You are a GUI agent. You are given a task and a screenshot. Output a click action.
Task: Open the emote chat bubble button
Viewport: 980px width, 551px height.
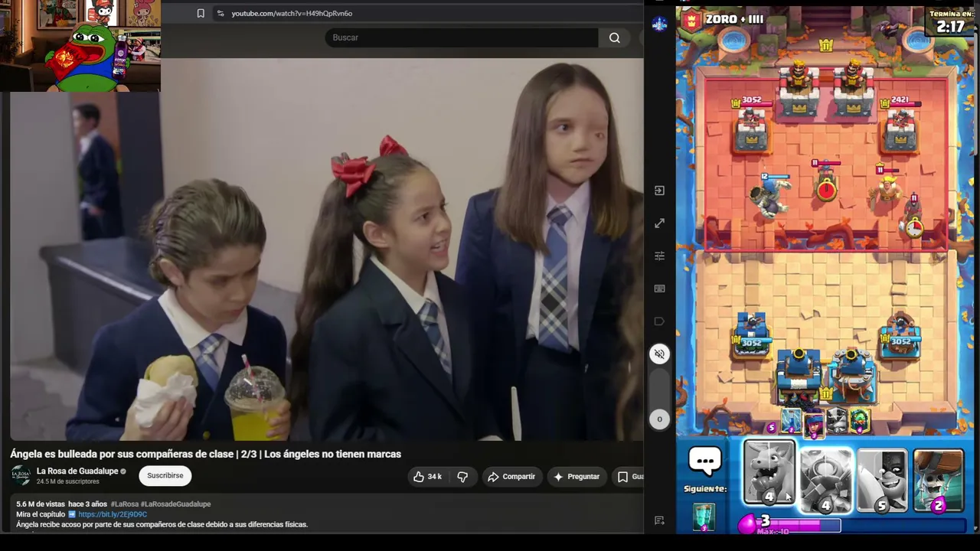click(705, 461)
